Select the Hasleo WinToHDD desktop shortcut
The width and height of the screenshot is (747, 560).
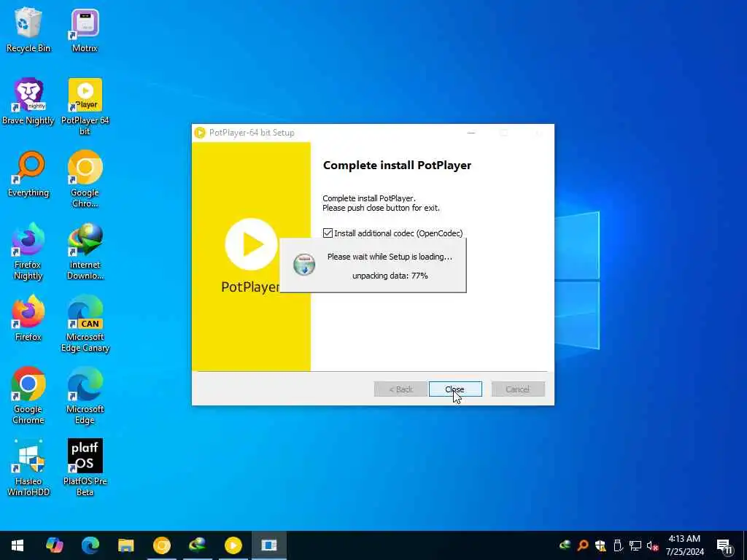(x=28, y=468)
